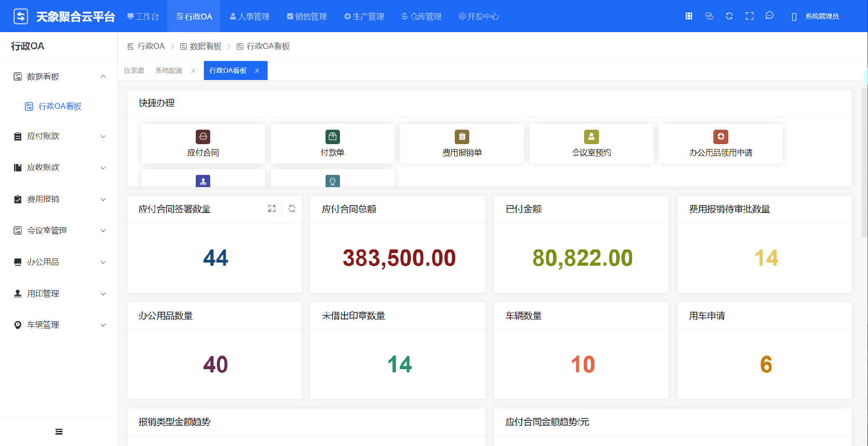Click the 系统管理员 avatar icon
This screenshot has height=446, width=868.
(794, 16)
